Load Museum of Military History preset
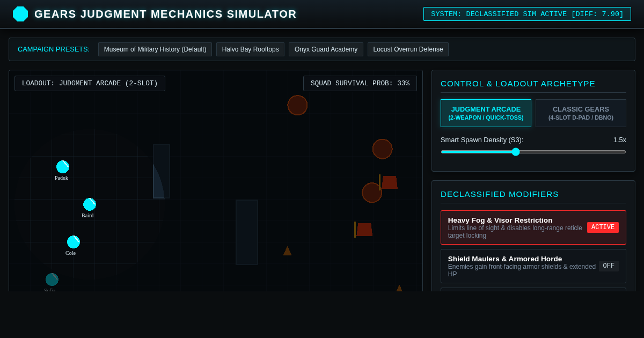 [x=155, y=49]
